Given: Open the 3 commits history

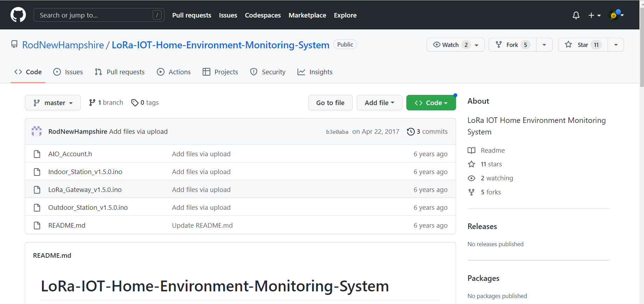Looking at the screenshot, I should pos(427,132).
